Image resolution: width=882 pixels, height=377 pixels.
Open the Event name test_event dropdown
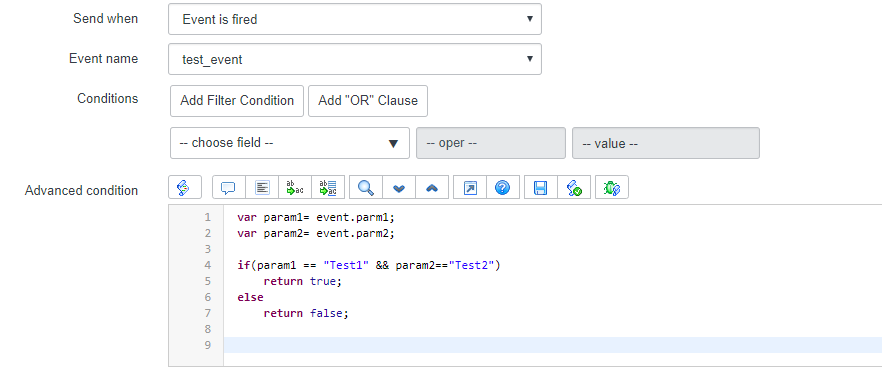pyautogui.click(x=355, y=59)
